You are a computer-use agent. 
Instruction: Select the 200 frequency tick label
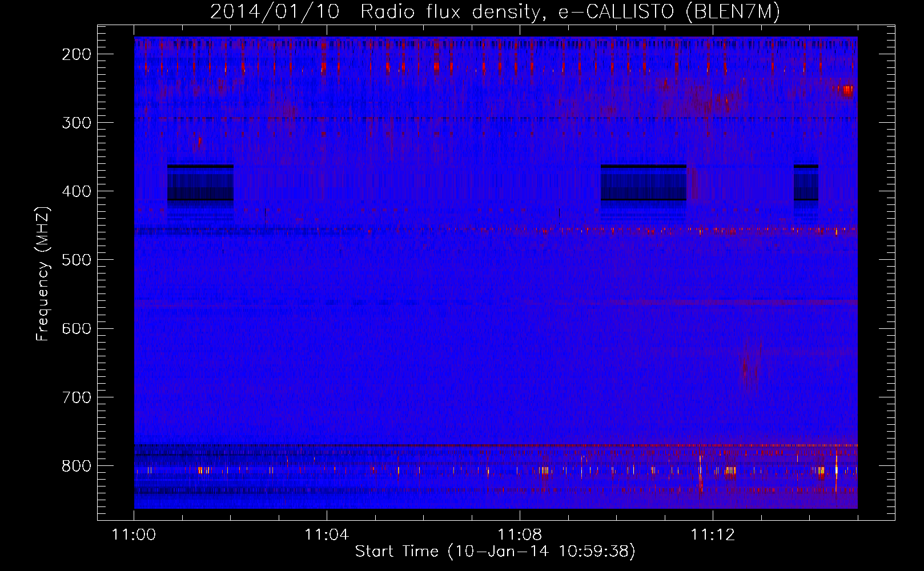click(76, 54)
